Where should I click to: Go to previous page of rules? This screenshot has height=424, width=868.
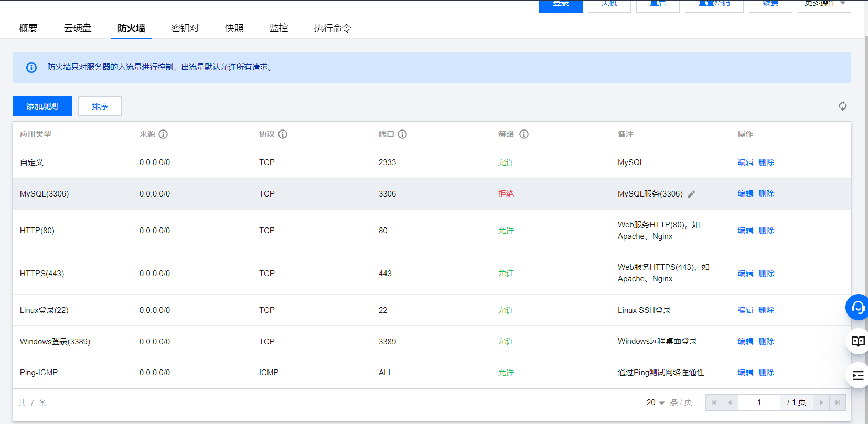click(730, 403)
